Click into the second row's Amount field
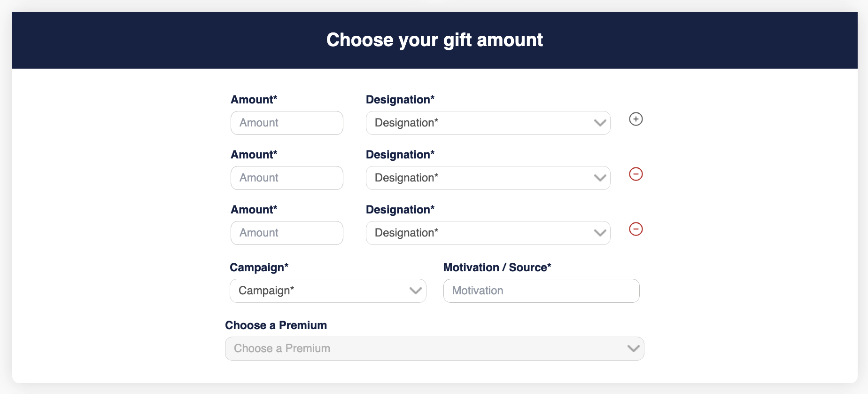 pos(287,178)
